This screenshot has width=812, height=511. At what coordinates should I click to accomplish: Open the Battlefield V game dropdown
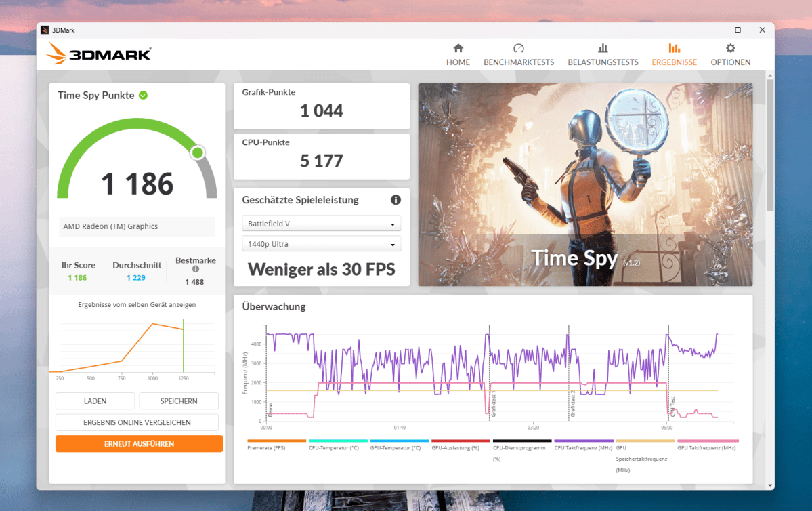click(321, 224)
